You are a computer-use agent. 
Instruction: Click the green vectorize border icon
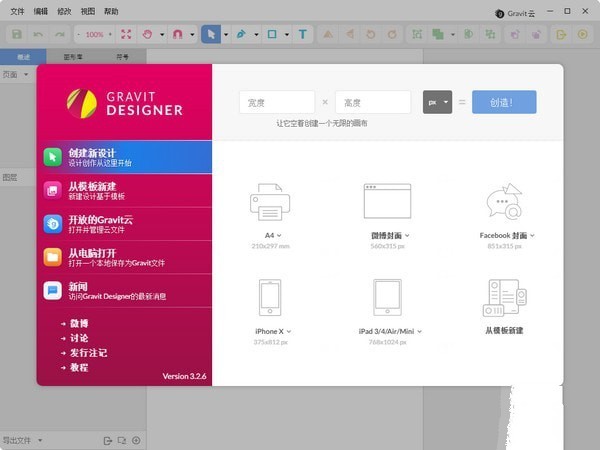point(490,34)
